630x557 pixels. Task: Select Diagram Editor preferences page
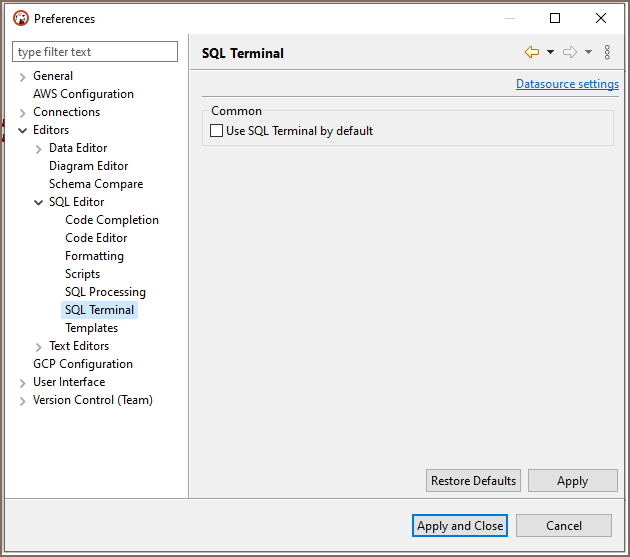88,166
